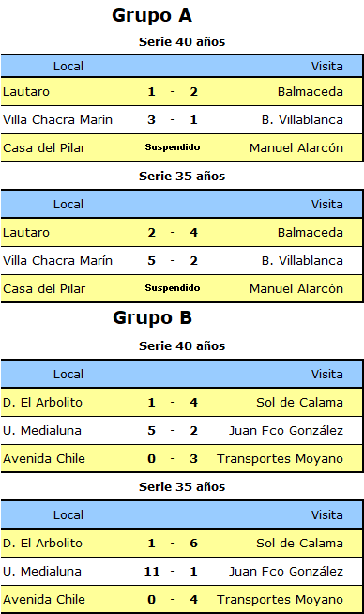
Task: Select Villa Chacra Marín in Serie 40 table
Action: coord(57,120)
